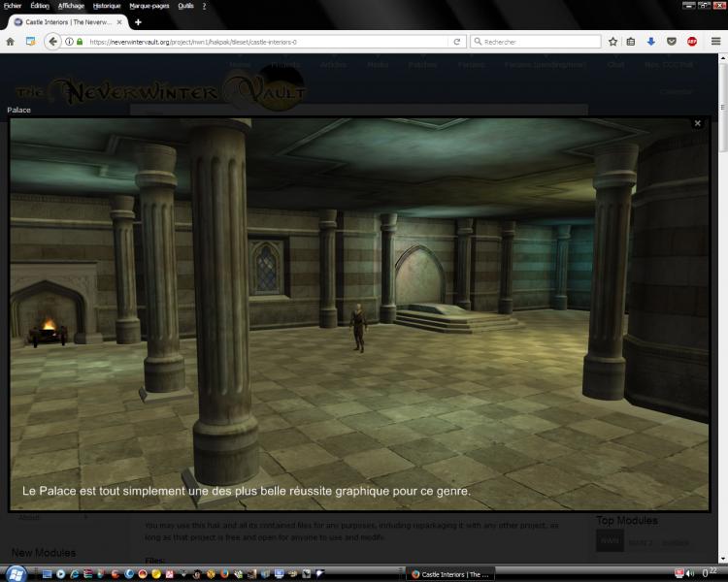Viewport: 728px width, 582px height.
Task: Open the Édition menu
Action: coord(40,6)
